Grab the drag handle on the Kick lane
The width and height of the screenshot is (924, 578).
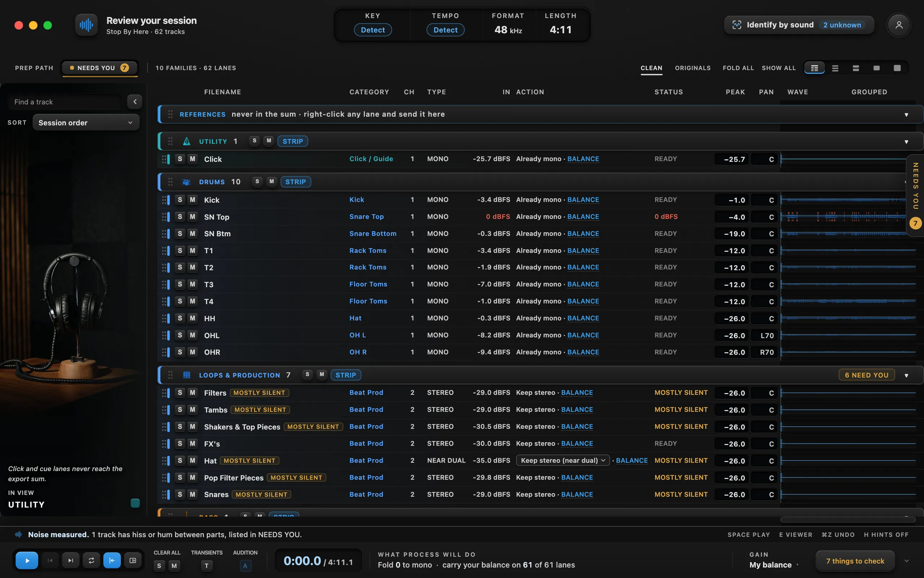pos(164,200)
